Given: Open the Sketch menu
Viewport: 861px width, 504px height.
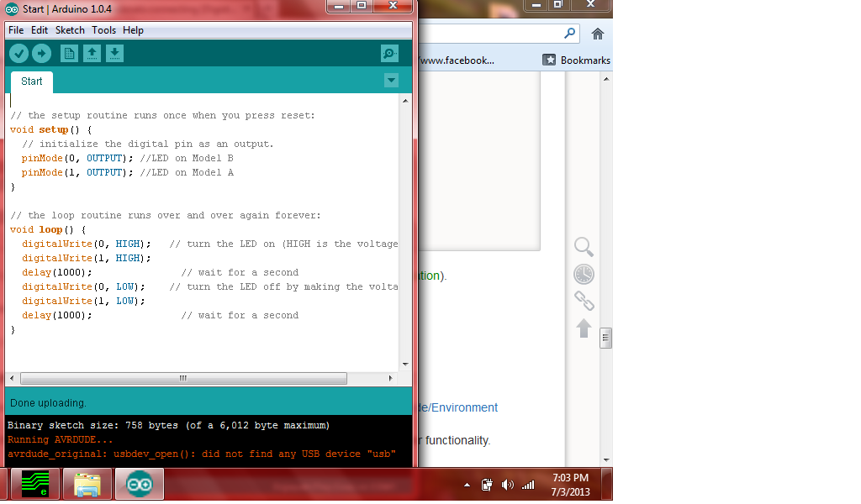Looking at the screenshot, I should coord(70,30).
